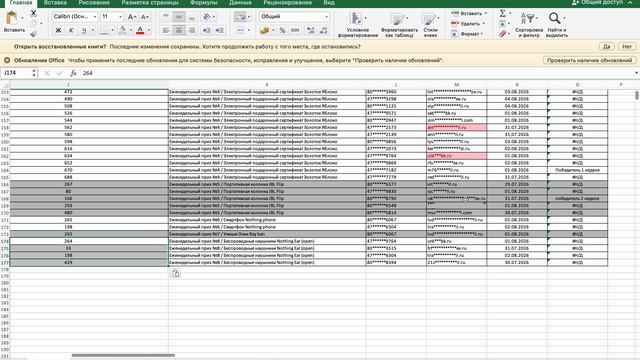The width and height of the screenshot is (640, 360).
Task: Center text horizontally
Action: (178, 30)
